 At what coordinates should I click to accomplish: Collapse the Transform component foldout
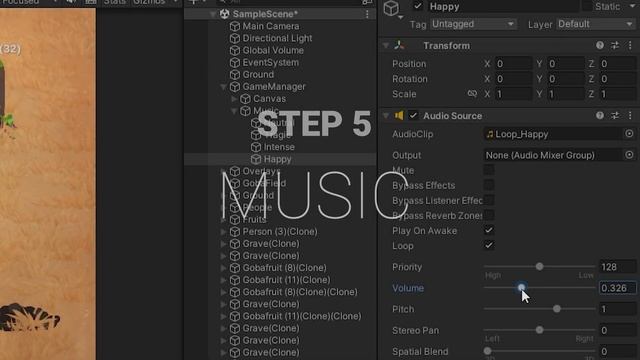pos(386,45)
